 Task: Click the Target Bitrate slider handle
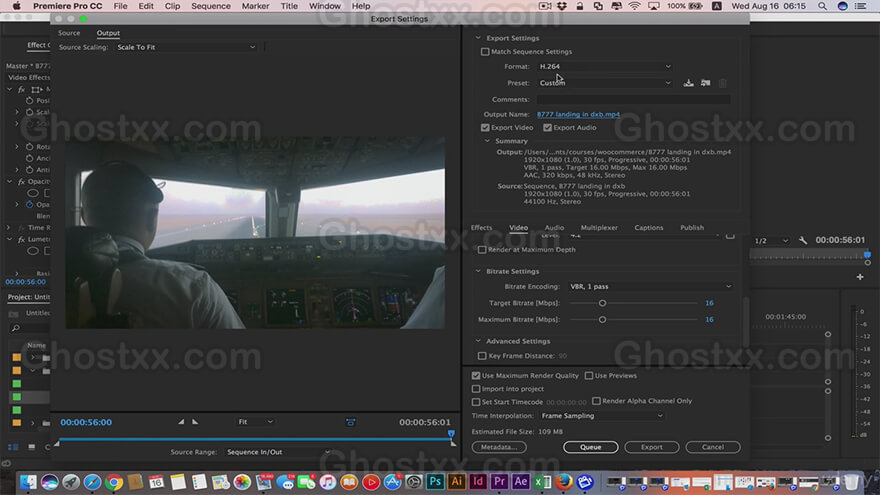click(x=602, y=303)
